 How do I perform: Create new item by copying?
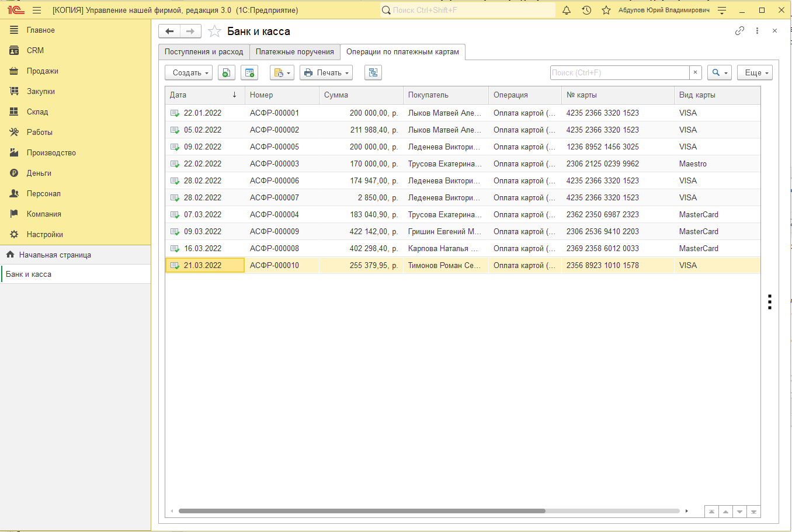[226, 72]
